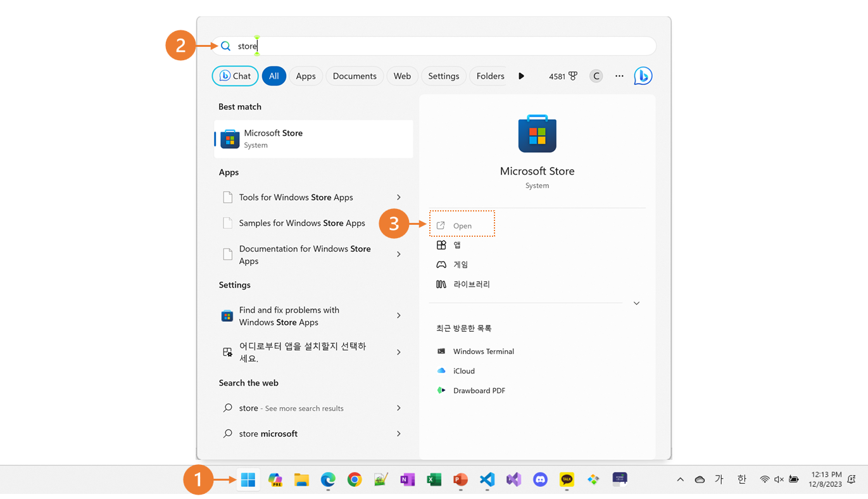This screenshot has height=499, width=868.
Task: Open Wi-Fi network settings from the tray
Action: pyautogui.click(x=765, y=480)
